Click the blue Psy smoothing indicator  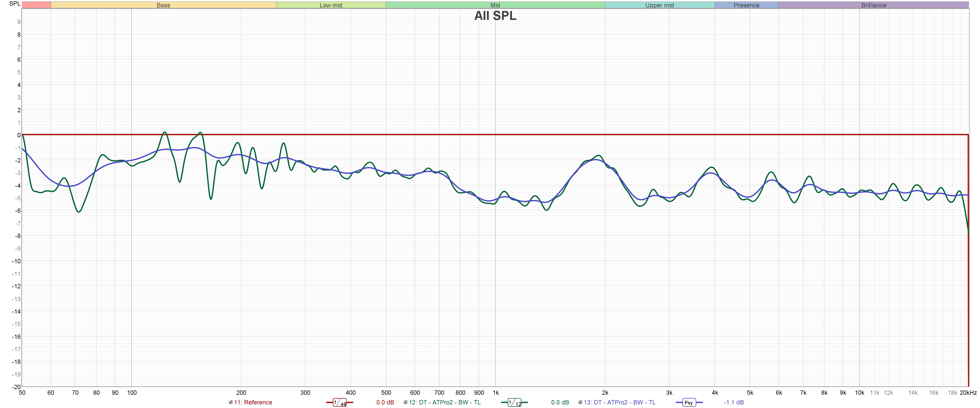pos(689,403)
